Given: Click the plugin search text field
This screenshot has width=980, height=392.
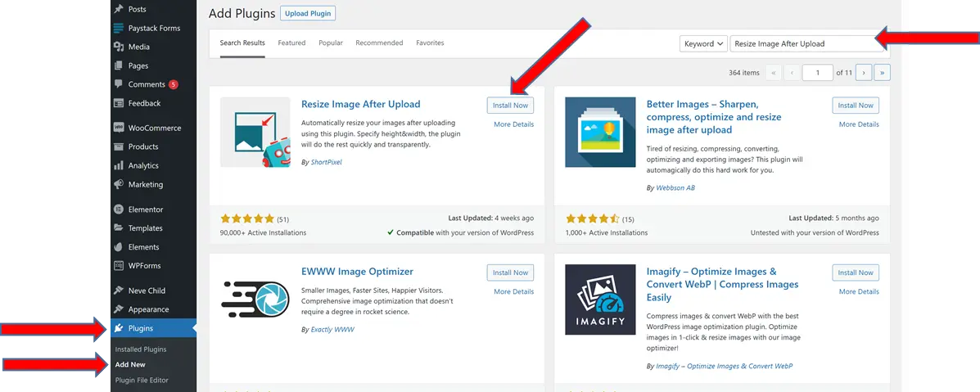Looking at the screenshot, I should tap(806, 43).
